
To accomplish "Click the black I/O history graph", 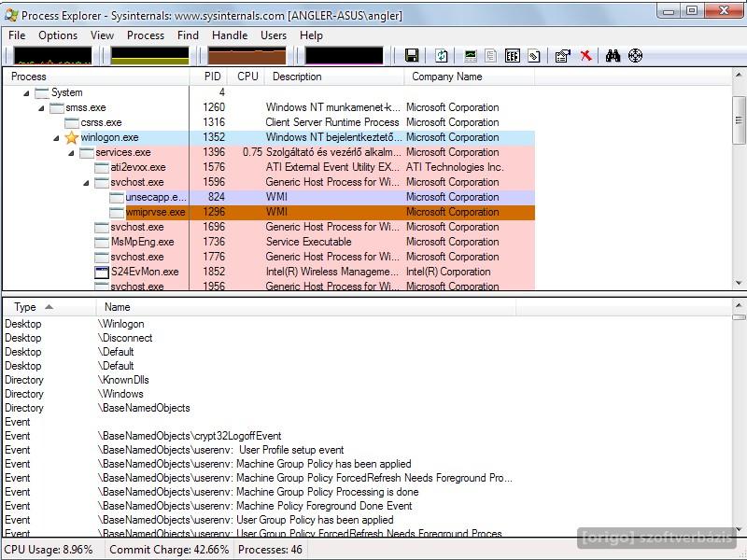I will pos(344,56).
